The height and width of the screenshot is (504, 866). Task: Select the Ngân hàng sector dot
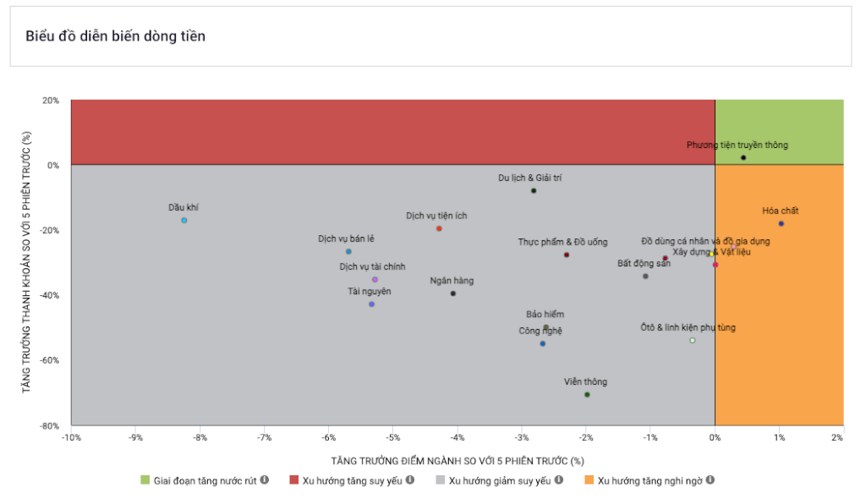pos(453,293)
